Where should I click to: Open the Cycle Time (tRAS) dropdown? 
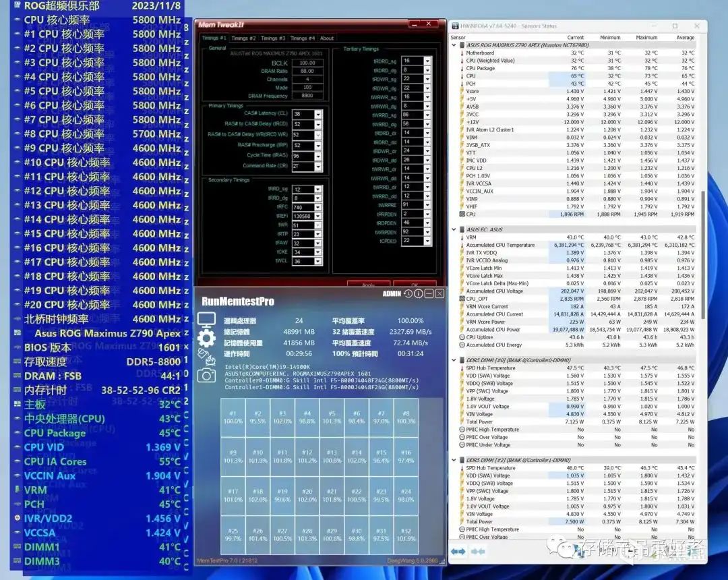pos(318,156)
